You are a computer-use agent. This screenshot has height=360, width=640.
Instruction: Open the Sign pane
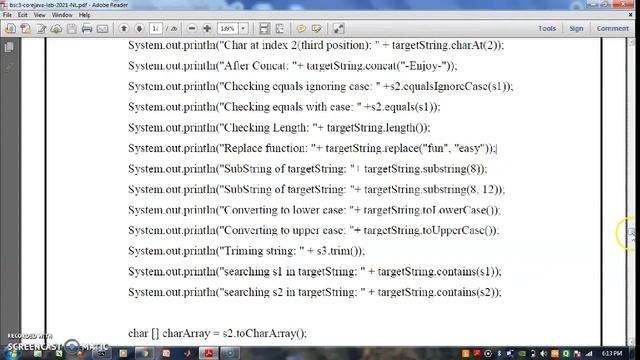[x=576, y=29]
